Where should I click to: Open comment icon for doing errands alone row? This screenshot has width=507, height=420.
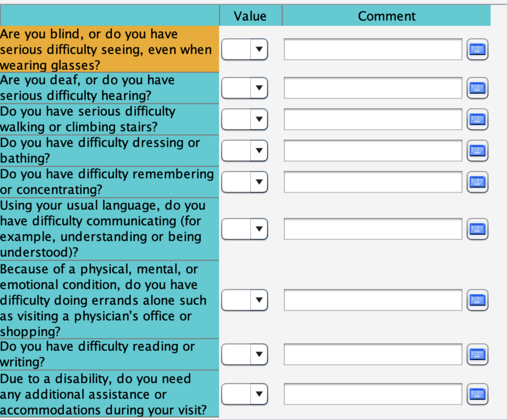click(477, 300)
